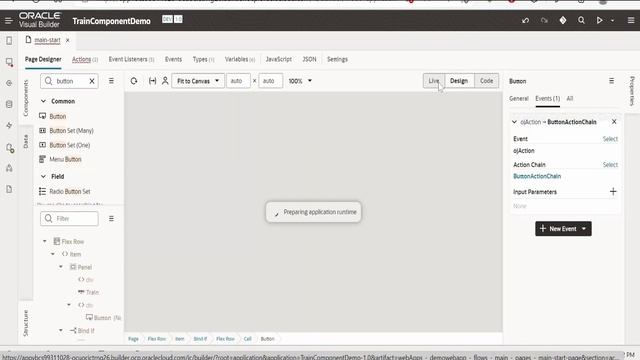Screen dimensions: 640x360
Task: Open the Mobile Apps navigator icon
Action: click(x=9, y=41)
